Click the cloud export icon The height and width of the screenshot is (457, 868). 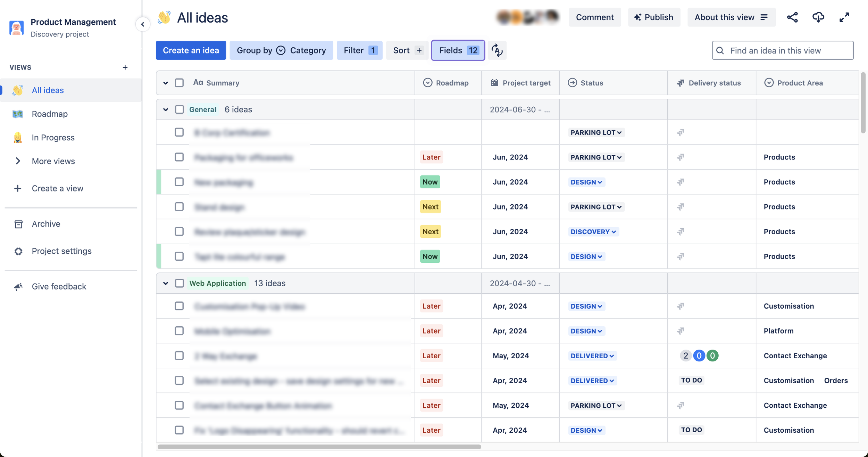[818, 17]
